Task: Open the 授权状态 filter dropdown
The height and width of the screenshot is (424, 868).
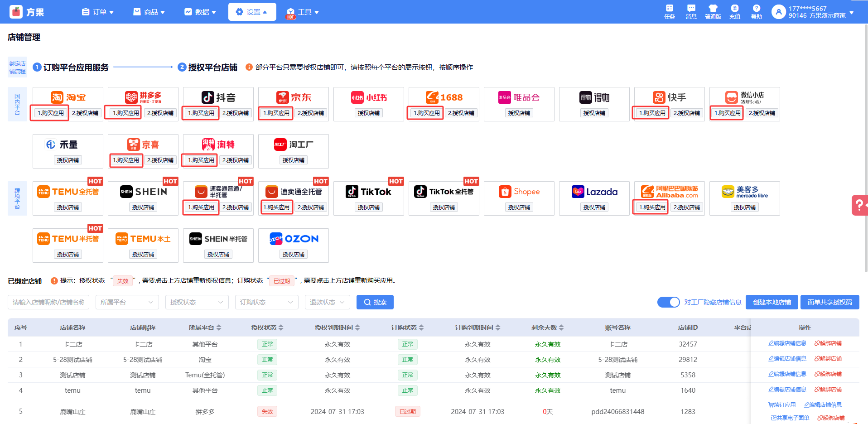Action: [197, 302]
